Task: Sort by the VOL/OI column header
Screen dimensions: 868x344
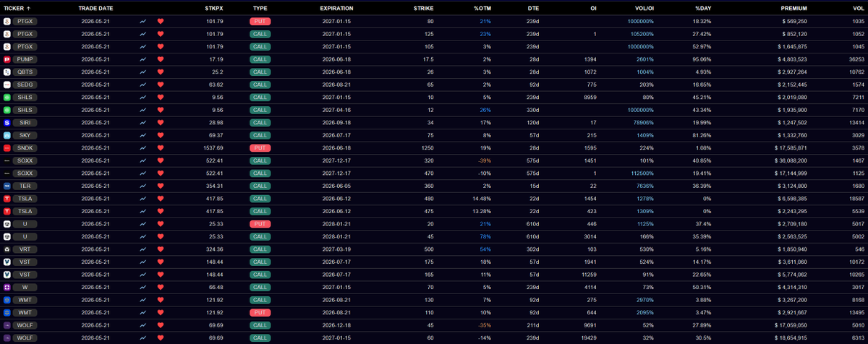Action: coord(643,7)
